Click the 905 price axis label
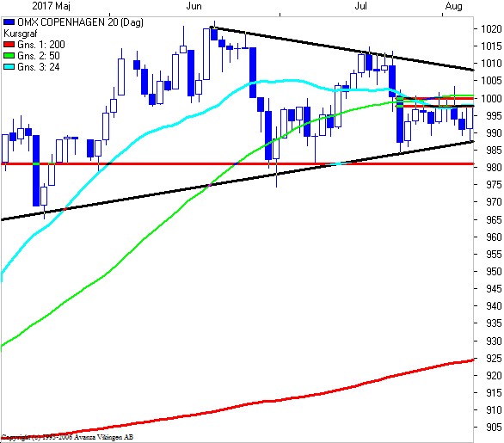 494,427
